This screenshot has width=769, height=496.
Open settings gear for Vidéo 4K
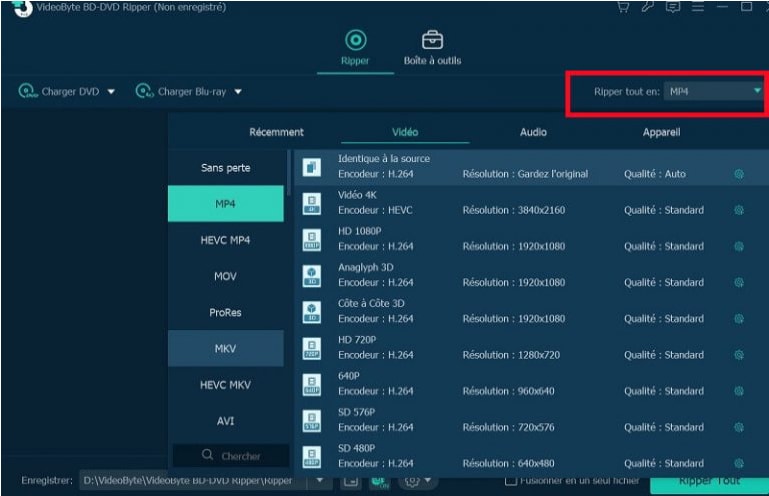(x=739, y=210)
